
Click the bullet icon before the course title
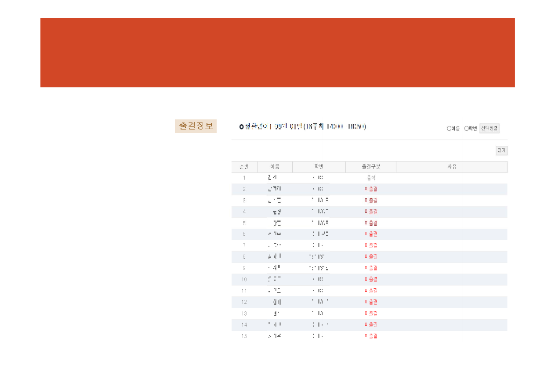pyautogui.click(x=241, y=127)
